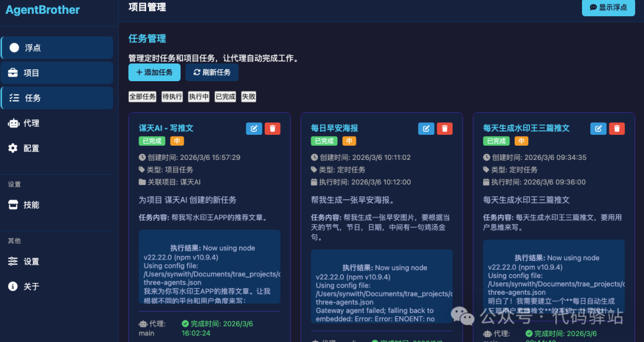Click the 项目管理 header title
The width and height of the screenshot is (644, 342).
click(x=147, y=7)
